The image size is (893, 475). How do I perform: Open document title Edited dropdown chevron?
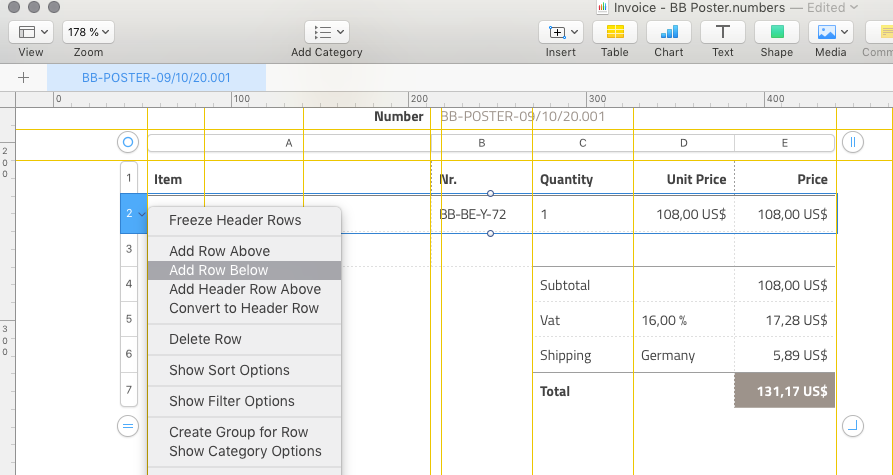(x=853, y=8)
